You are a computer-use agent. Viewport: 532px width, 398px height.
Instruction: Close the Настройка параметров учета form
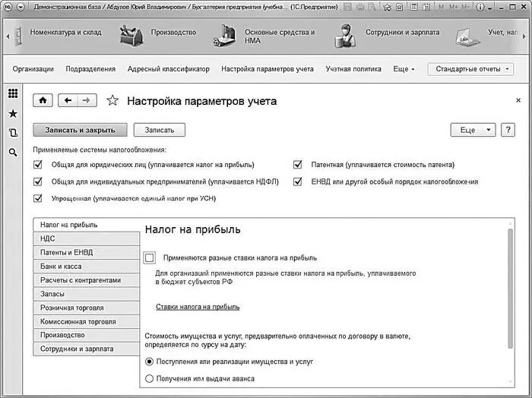(x=518, y=100)
